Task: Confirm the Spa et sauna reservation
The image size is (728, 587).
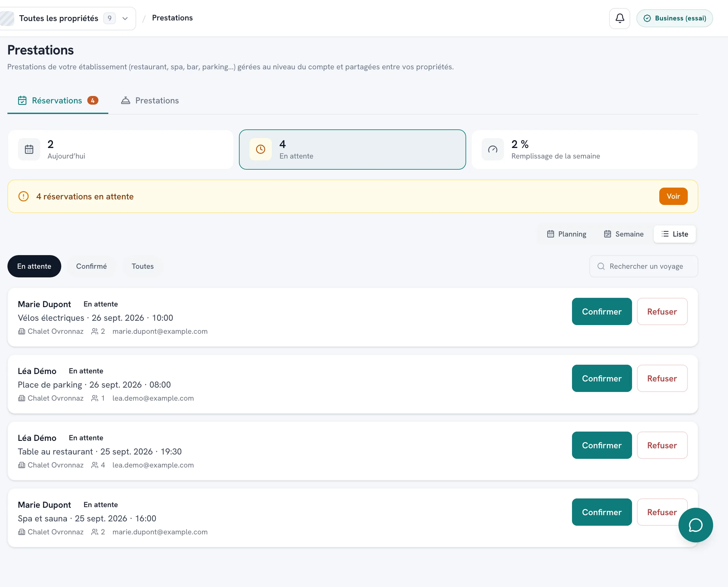Action: (x=601, y=512)
